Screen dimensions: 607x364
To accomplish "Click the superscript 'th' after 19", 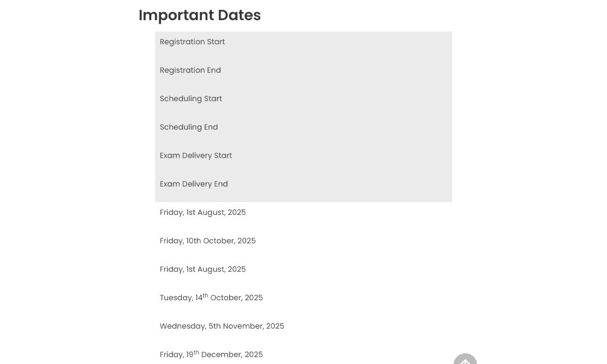I will coord(196,353).
